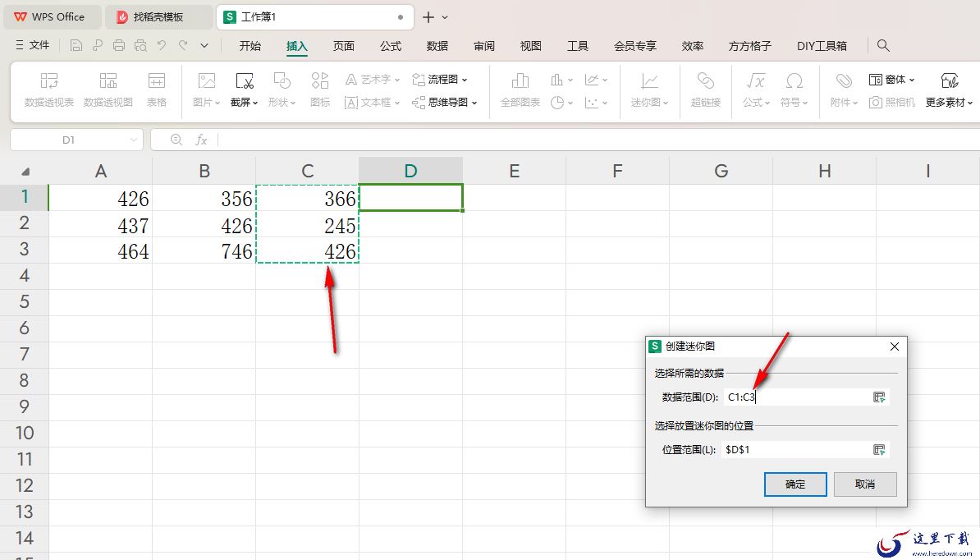Click the 照相机 camera tool
This screenshot has height=560, width=980.
click(x=892, y=102)
